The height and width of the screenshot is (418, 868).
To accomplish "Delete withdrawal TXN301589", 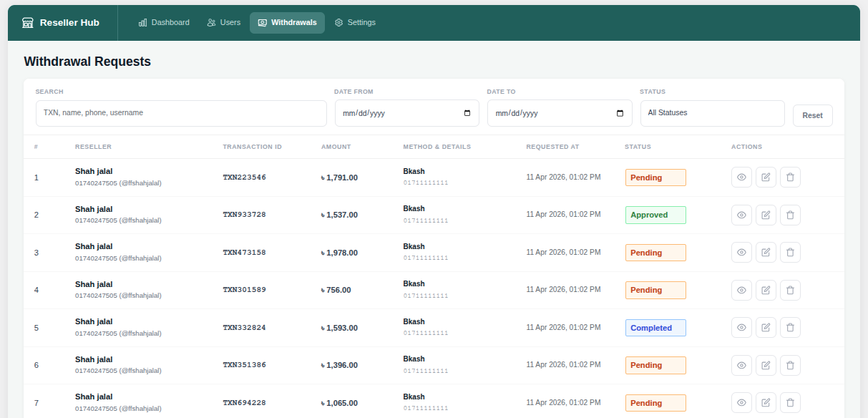I will [x=790, y=290].
